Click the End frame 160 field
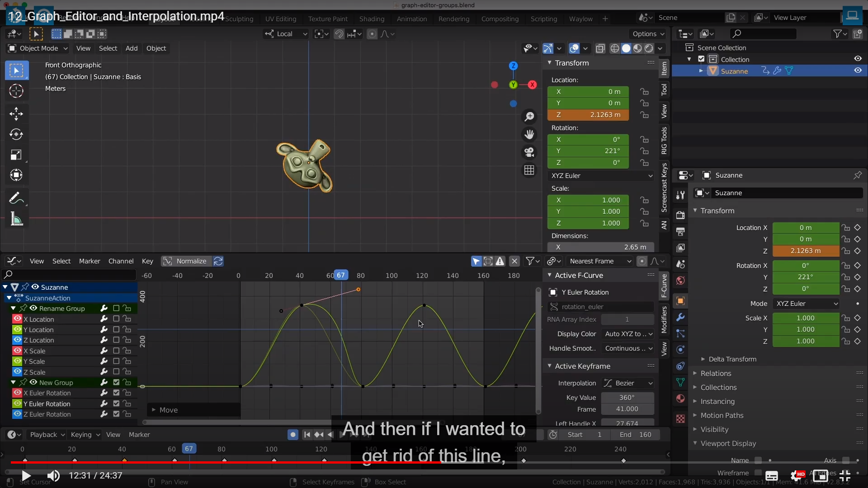Viewport: 868px width, 488px height. click(x=636, y=435)
